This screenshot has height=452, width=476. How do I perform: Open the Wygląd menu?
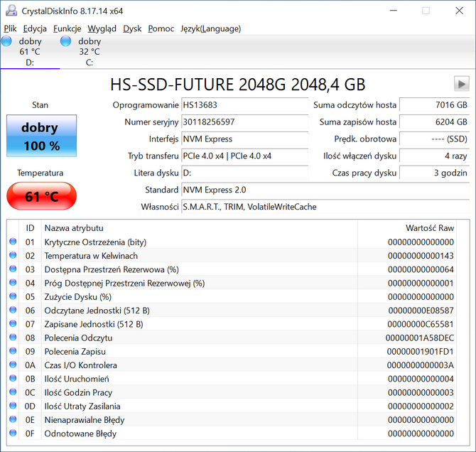tap(102, 28)
